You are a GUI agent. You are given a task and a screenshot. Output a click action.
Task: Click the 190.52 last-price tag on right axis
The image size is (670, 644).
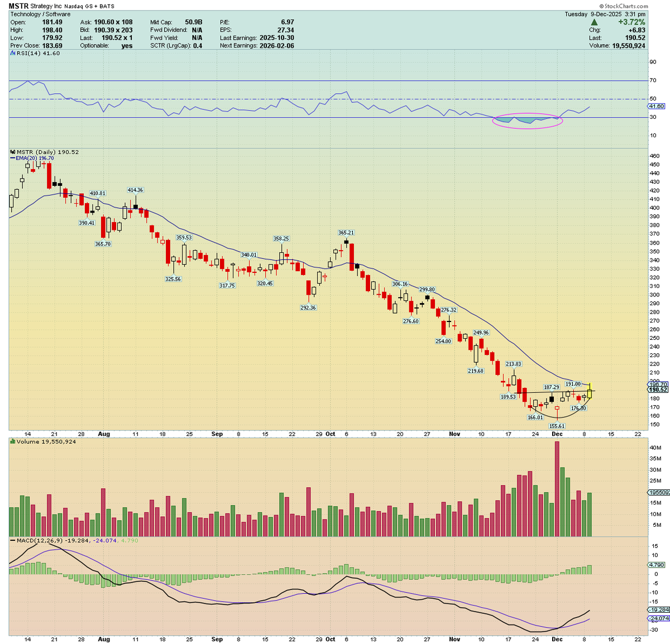click(658, 390)
